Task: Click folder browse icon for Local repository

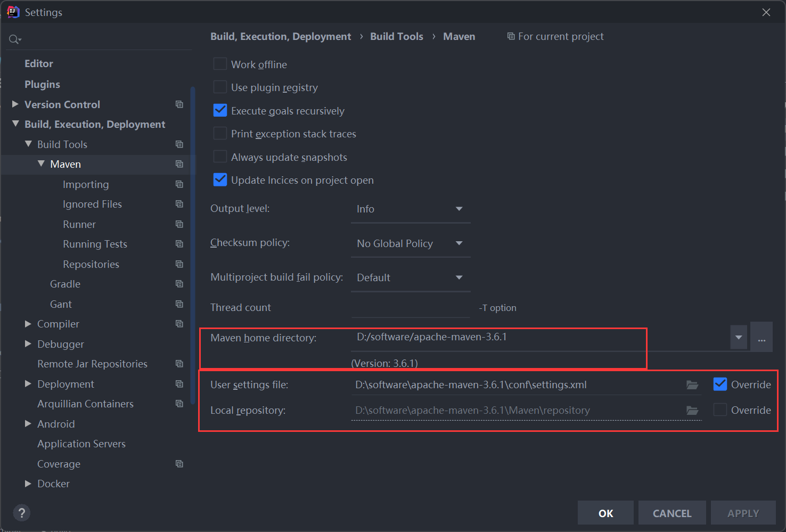Action: pos(692,410)
